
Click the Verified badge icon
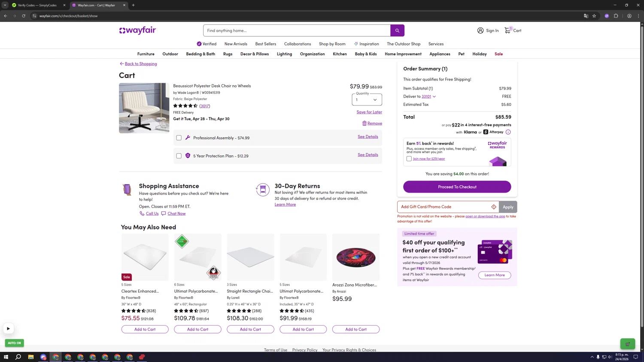coord(199,44)
